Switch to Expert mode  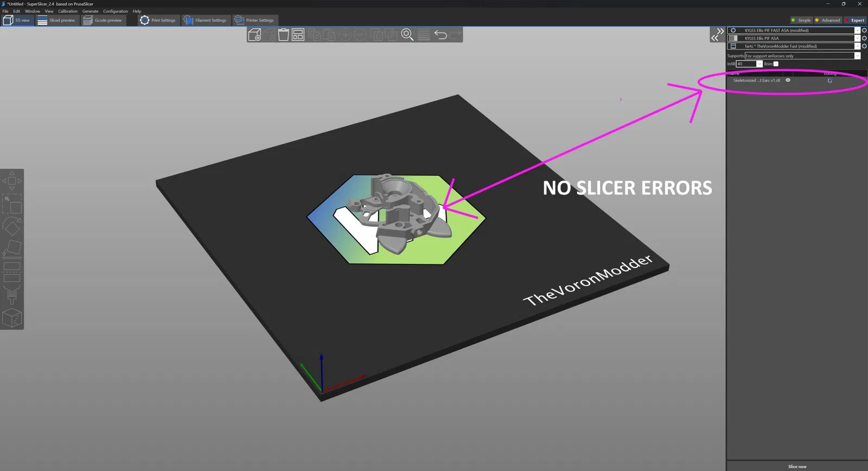click(854, 20)
